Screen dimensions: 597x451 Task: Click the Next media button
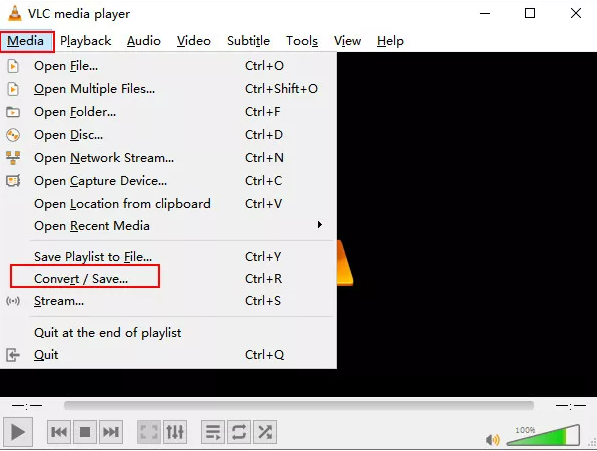(111, 432)
